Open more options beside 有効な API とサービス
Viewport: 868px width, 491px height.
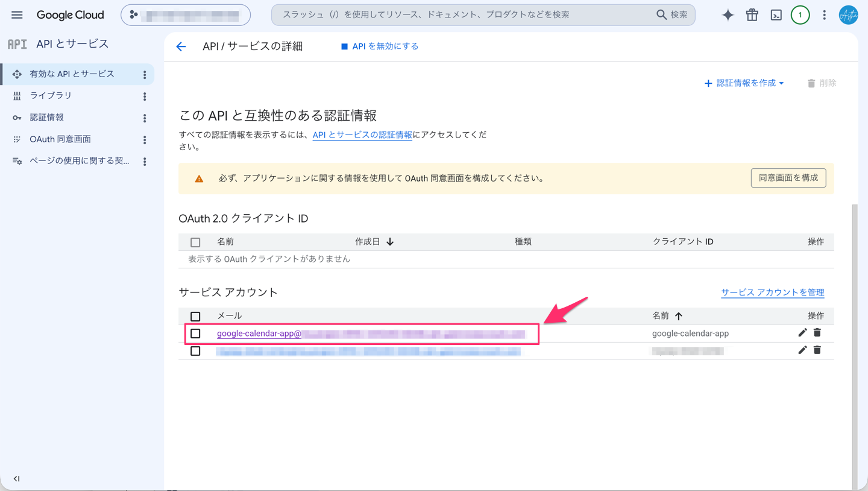click(x=145, y=75)
